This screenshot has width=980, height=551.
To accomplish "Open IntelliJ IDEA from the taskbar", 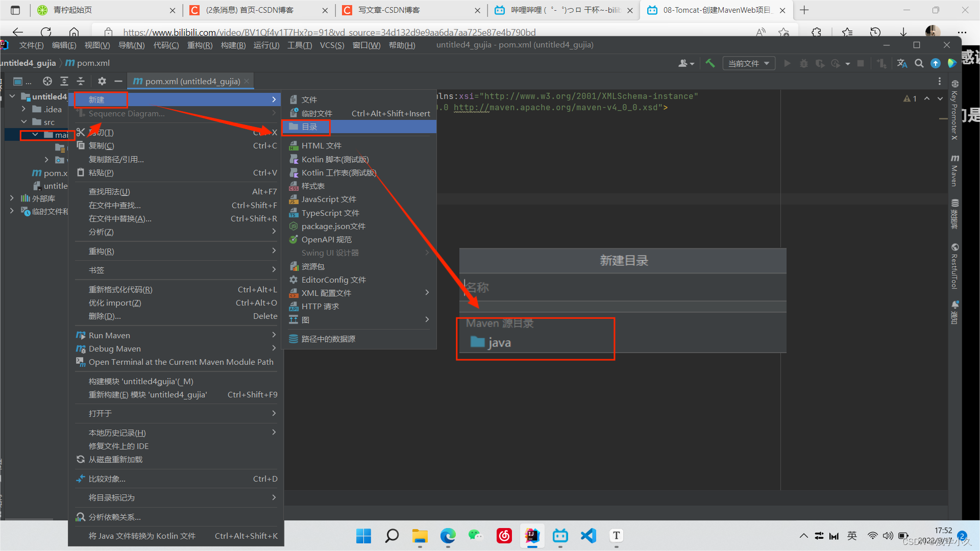I will (x=532, y=536).
